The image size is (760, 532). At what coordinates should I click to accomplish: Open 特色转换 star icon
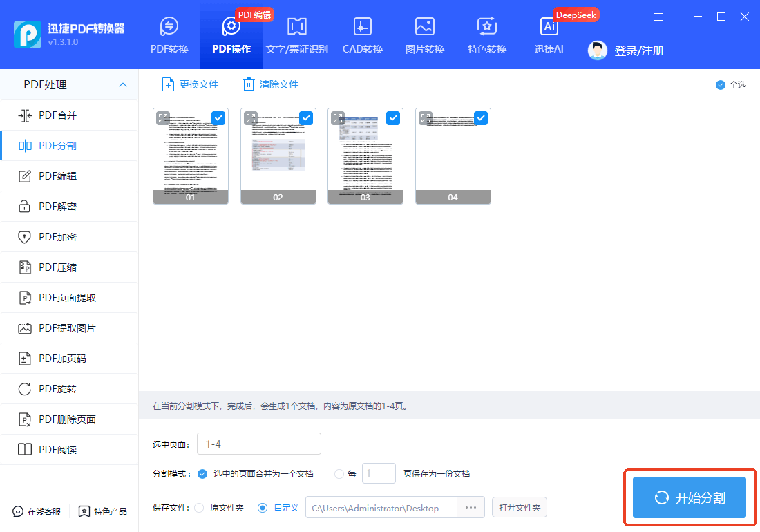coord(486,26)
